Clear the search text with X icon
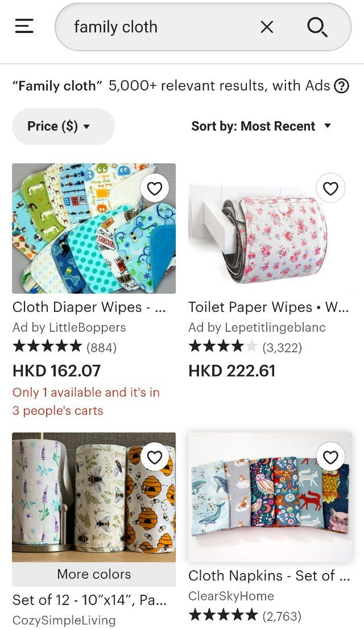Image resolution: width=364 pixels, height=630 pixels. (x=267, y=27)
